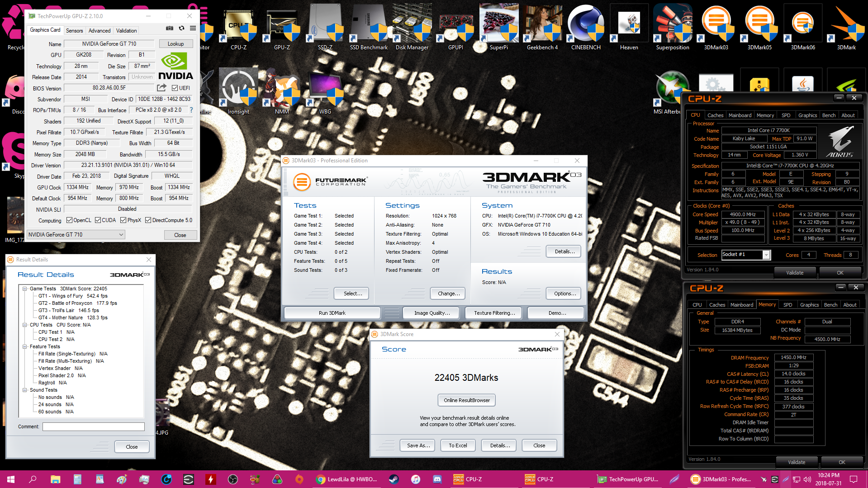Select the GT4 - Mother Nature result row
The height and width of the screenshot is (488, 868).
pyautogui.click(x=73, y=317)
